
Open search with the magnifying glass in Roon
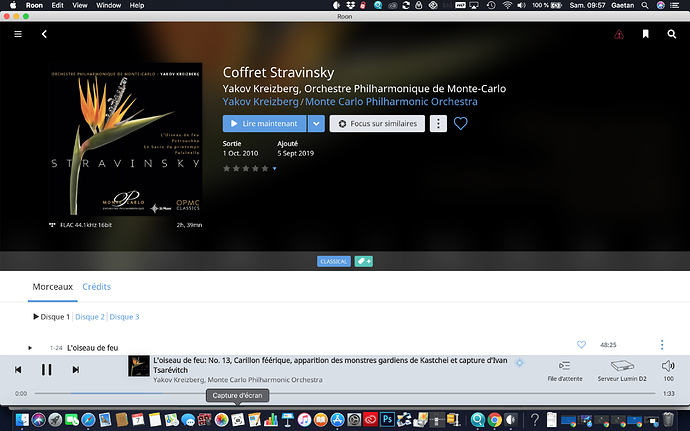tap(672, 34)
